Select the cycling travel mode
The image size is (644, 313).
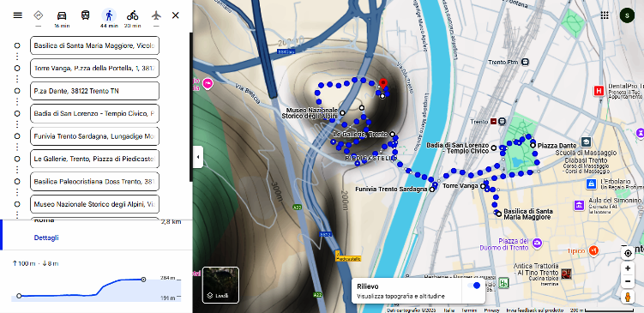(x=132, y=15)
